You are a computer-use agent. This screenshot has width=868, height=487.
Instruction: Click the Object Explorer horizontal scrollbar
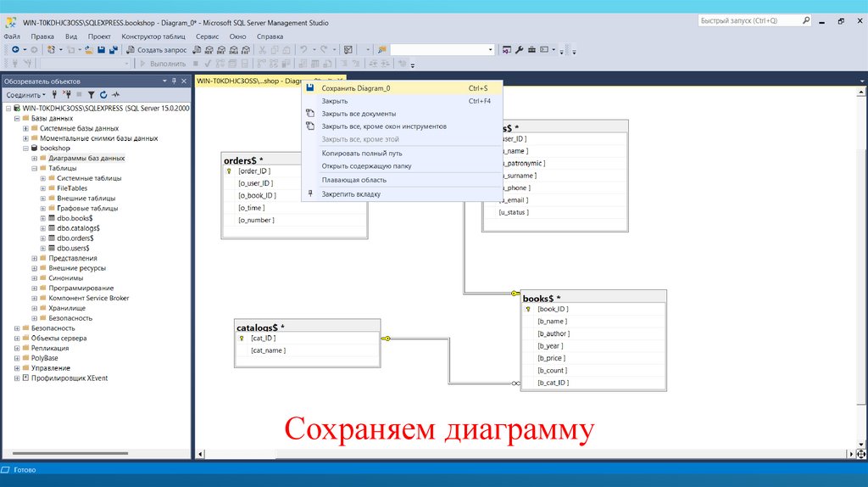(70, 453)
